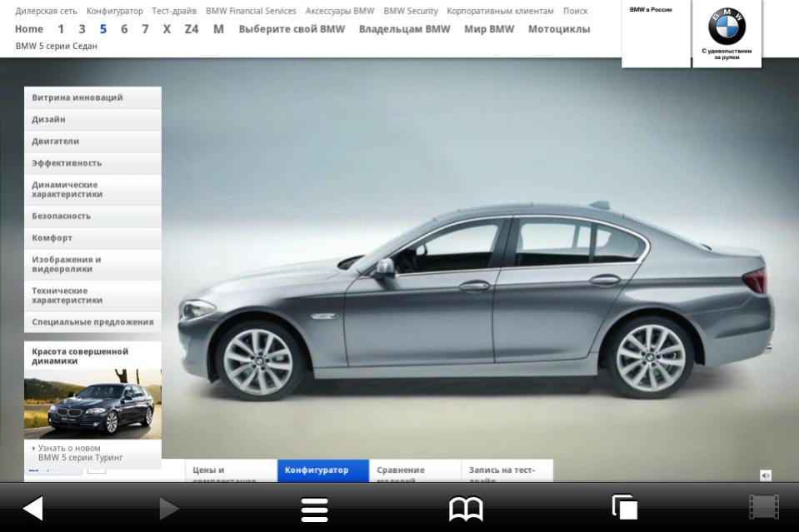This screenshot has width=799, height=532.
Task: Select the 5 series menu item
Action: point(103,29)
